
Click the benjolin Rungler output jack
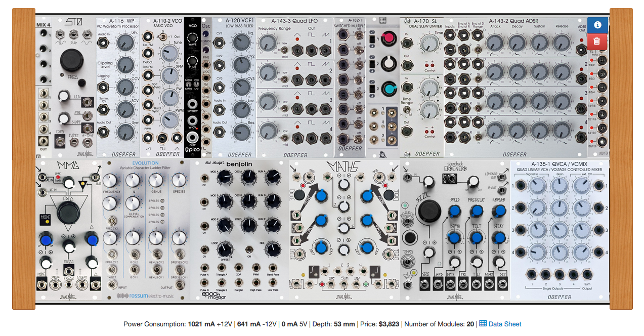238,284
